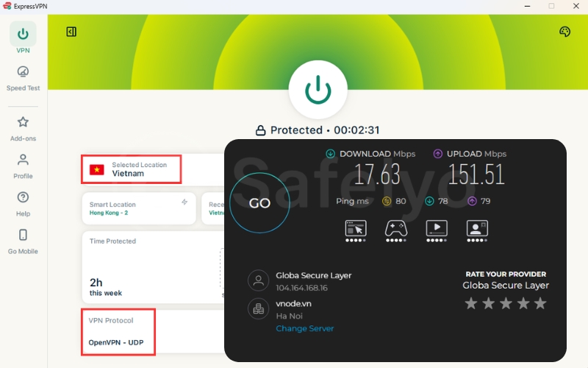This screenshot has height=368, width=588.
Task: Connect to Smart Location Hong Kong - 2
Action: point(139,208)
